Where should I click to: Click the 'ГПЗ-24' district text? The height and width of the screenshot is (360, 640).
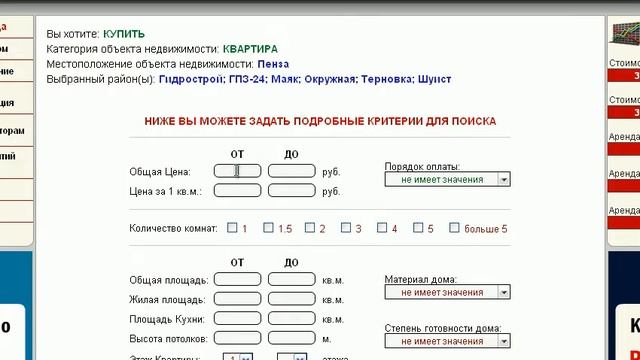click(247, 79)
